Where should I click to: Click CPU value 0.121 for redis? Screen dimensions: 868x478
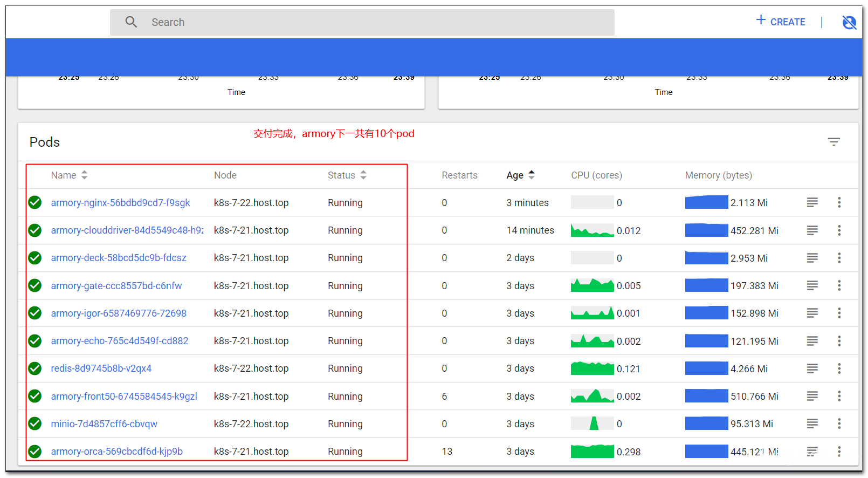point(628,369)
